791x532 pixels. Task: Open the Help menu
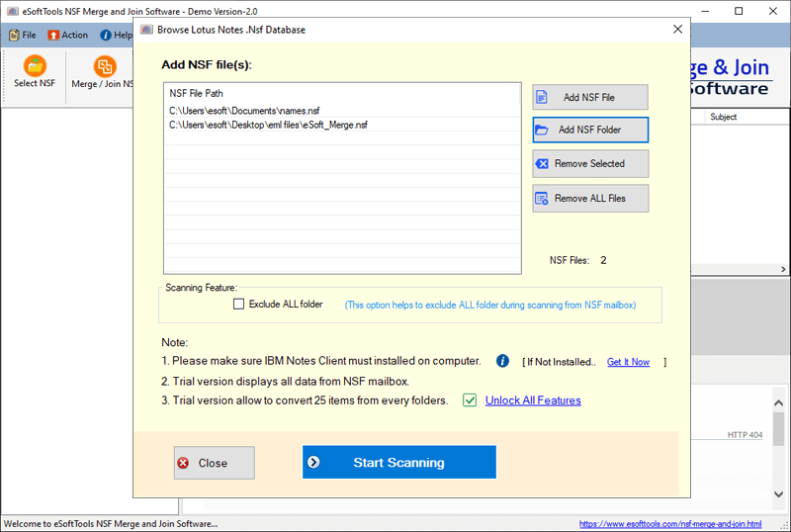116,35
